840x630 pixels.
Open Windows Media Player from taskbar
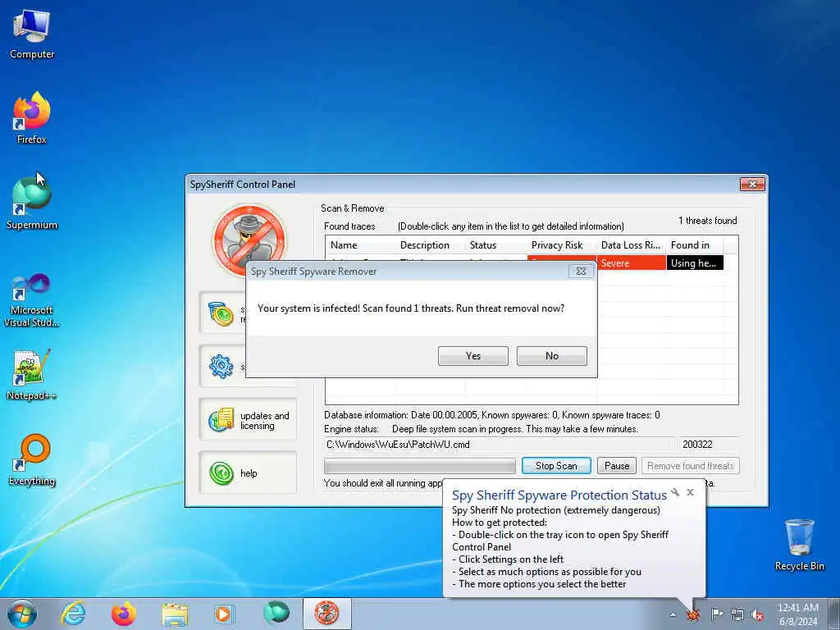click(x=224, y=614)
